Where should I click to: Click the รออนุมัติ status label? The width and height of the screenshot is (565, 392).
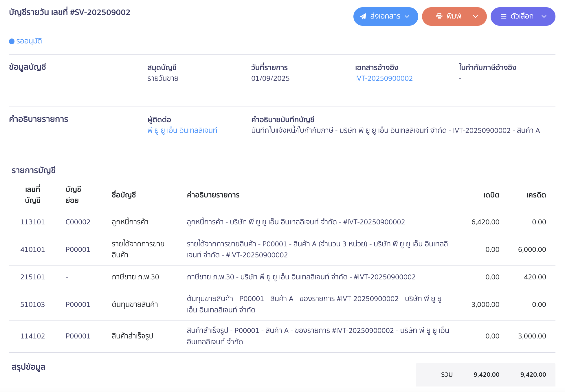click(29, 41)
